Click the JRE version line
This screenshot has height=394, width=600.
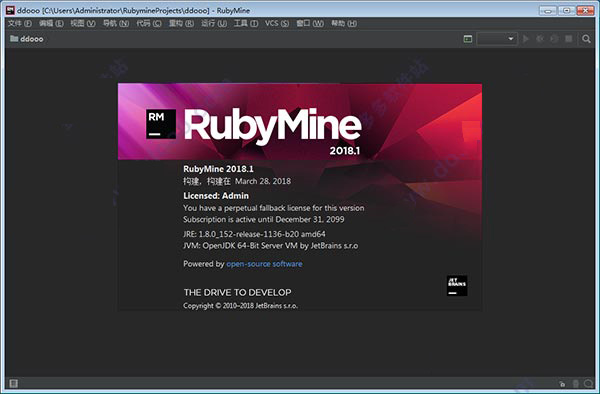pos(254,234)
